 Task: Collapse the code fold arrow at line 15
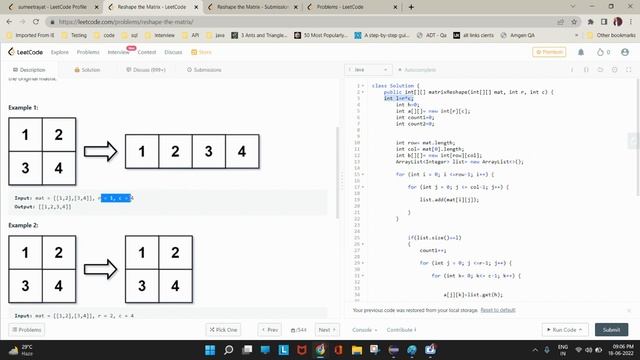point(363,174)
